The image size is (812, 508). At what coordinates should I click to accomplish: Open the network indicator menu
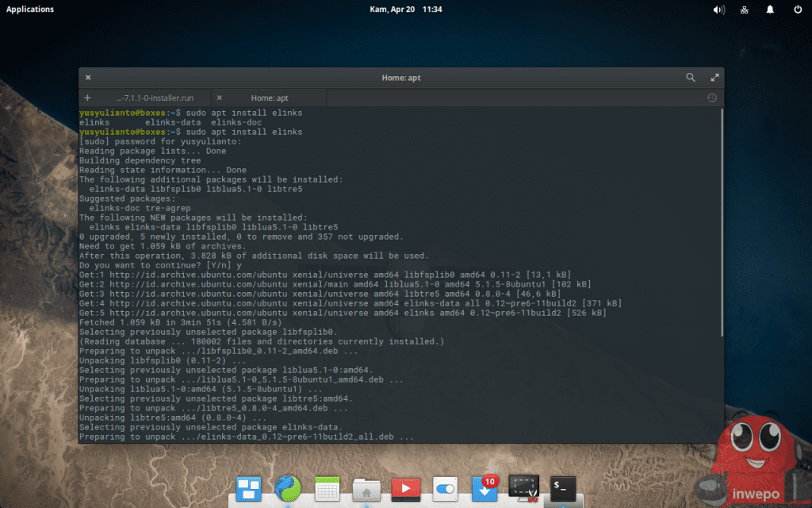745,10
